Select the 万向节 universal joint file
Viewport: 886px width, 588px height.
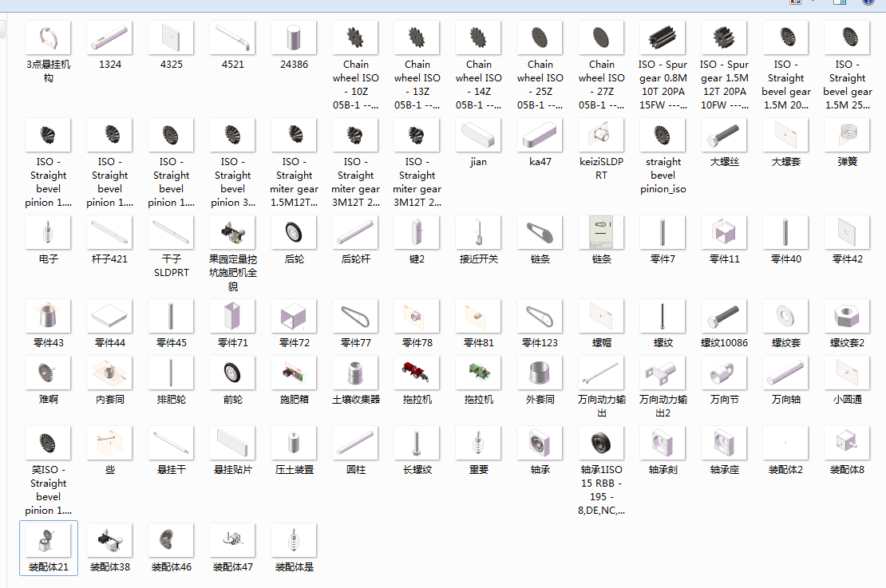tap(725, 373)
